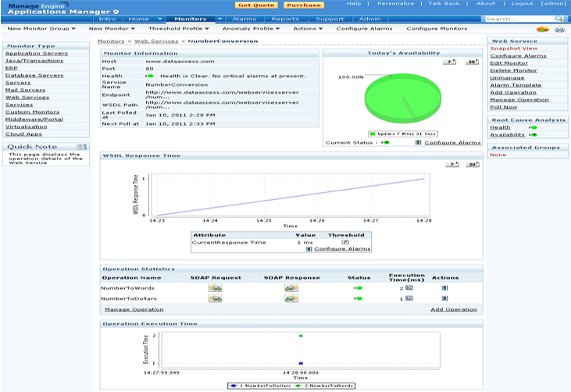Switch to the Intro tab
This screenshot has width=571, height=392.
[x=108, y=19]
